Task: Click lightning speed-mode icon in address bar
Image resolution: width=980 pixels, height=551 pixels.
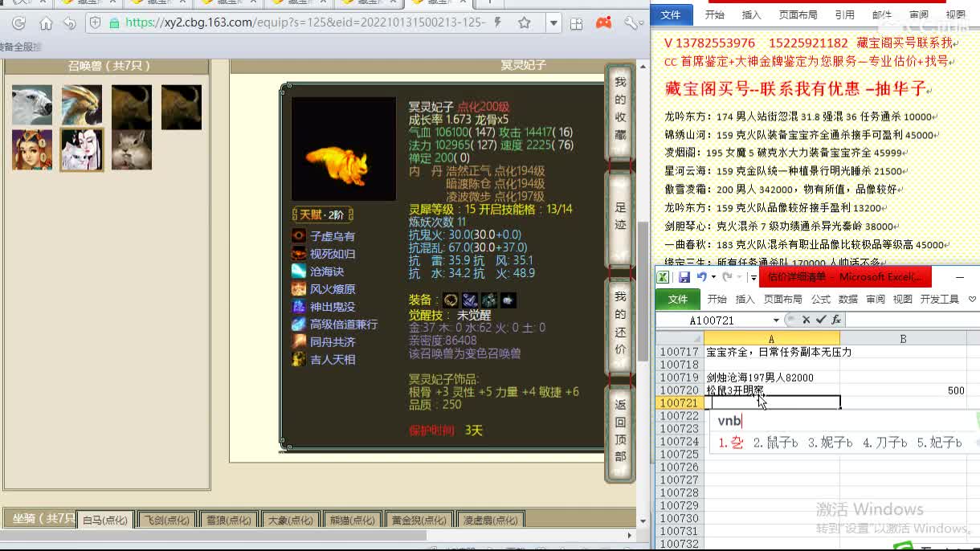Action: pyautogui.click(x=499, y=22)
